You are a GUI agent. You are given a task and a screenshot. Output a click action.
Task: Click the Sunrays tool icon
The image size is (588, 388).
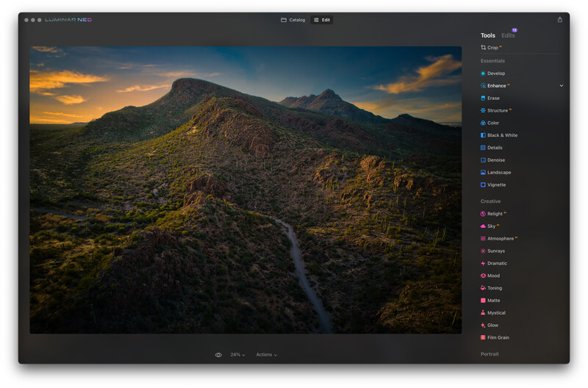pos(483,251)
